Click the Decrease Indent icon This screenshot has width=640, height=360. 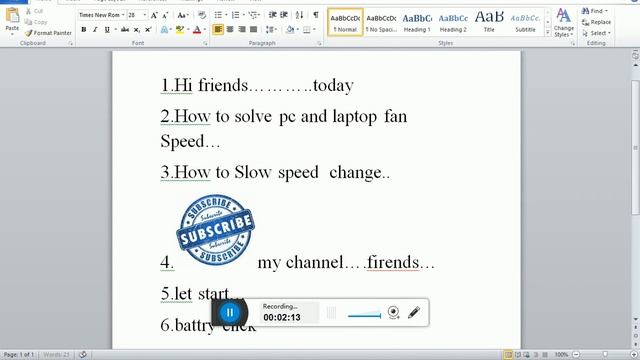[x=273, y=15]
